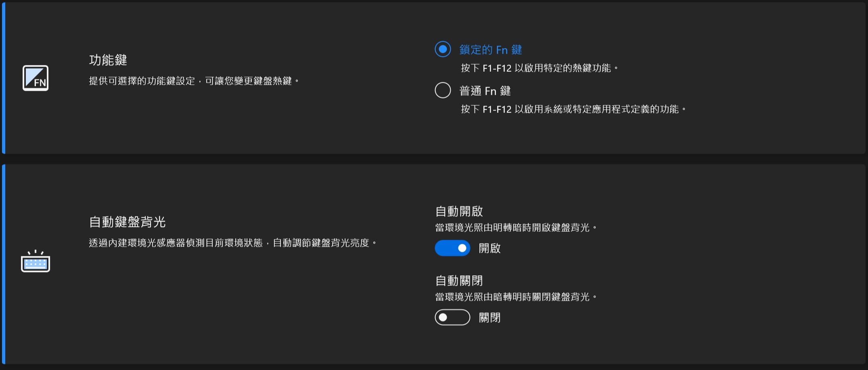Click the 按下 F1-F12 以啟用特定的熱鍵功能 description

(539, 69)
